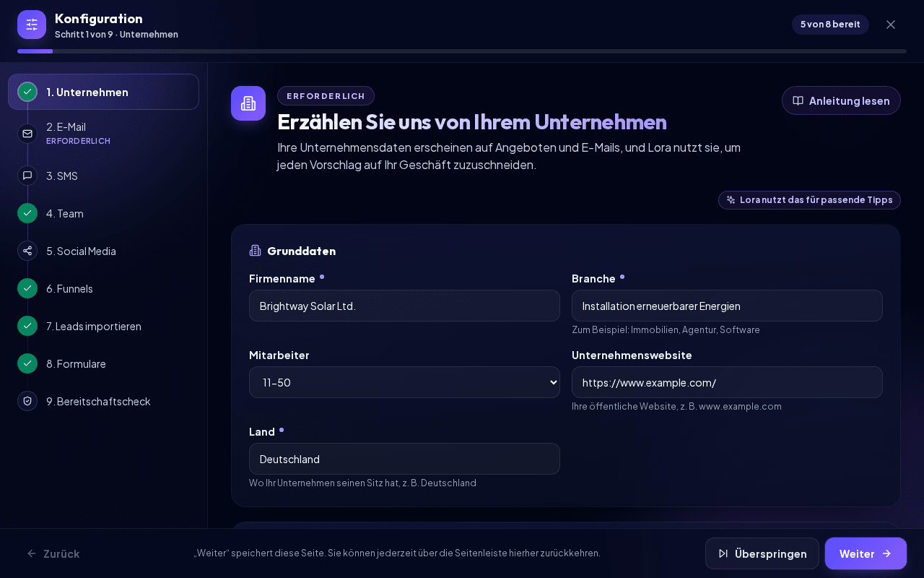Close the Konfiguration wizard

point(891,25)
